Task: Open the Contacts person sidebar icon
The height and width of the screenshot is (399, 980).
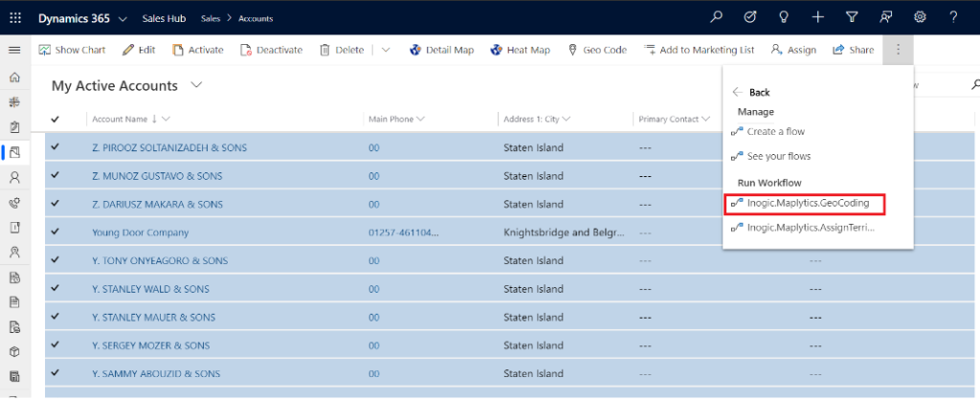Action: pos(15,177)
